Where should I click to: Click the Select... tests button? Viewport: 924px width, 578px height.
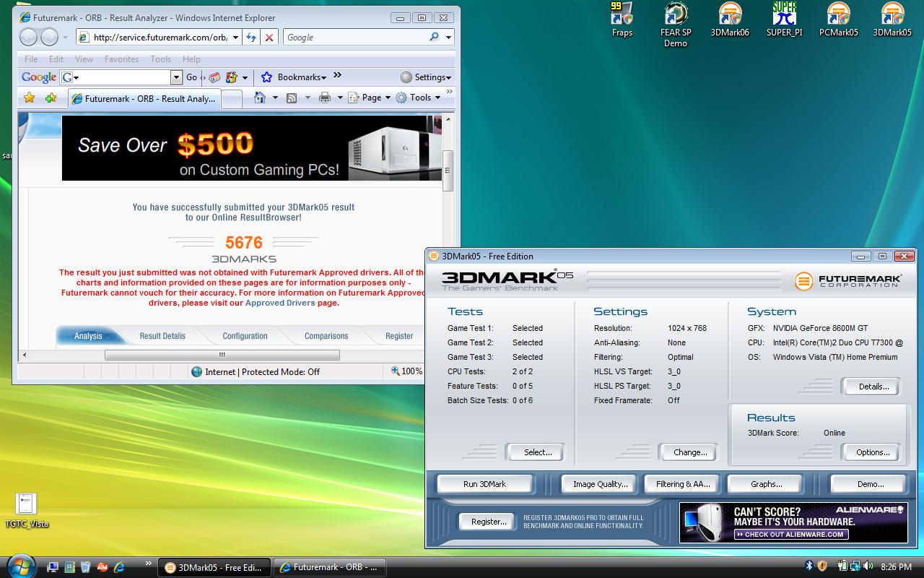(534, 452)
